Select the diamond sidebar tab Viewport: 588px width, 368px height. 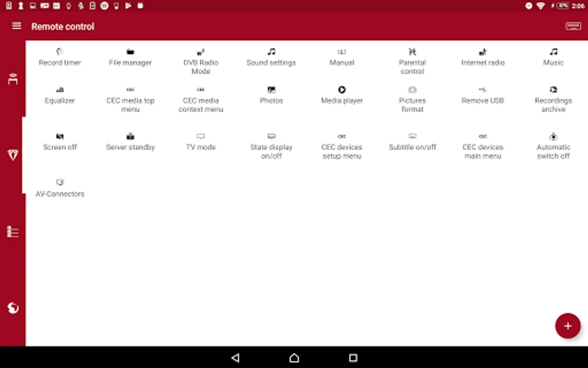point(13,155)
